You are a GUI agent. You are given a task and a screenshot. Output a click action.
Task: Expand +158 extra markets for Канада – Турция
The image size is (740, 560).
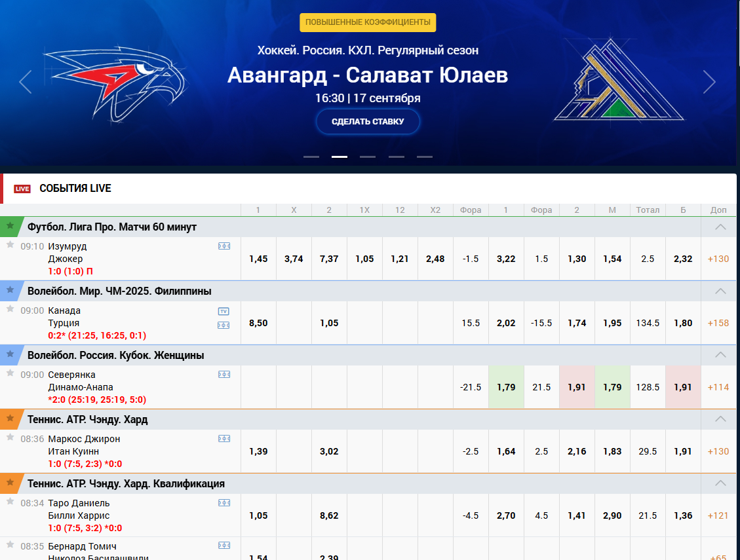[x=718, y=323]
